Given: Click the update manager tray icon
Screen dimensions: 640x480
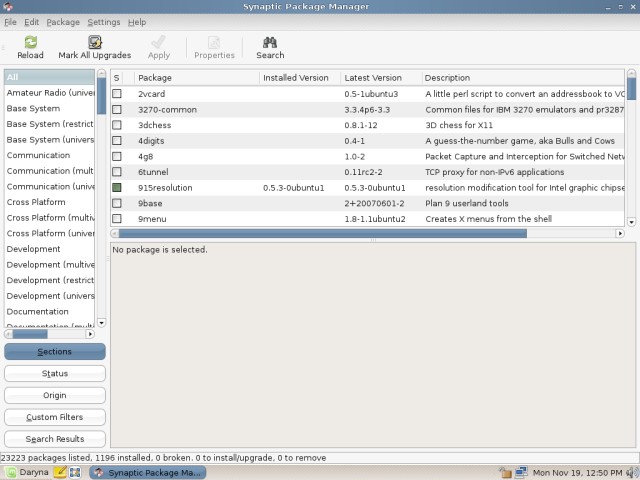Looking at the screenshot, I should coord(505,473).
